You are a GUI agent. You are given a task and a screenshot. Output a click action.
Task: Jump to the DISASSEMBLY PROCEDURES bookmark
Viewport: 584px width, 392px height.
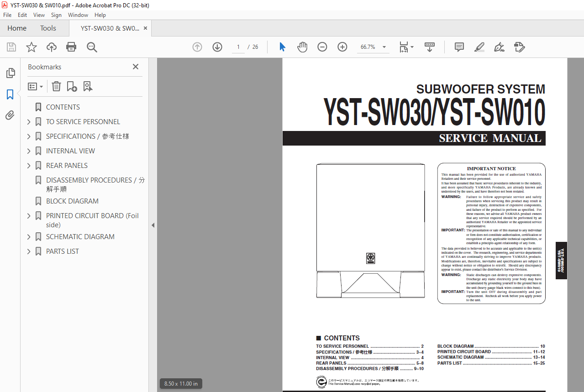(x=95, y=184)
